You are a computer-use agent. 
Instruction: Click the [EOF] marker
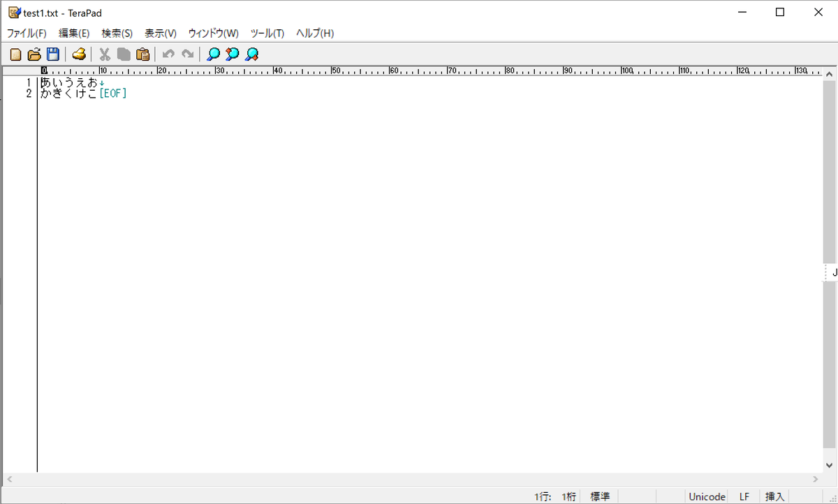coord(112,94)
